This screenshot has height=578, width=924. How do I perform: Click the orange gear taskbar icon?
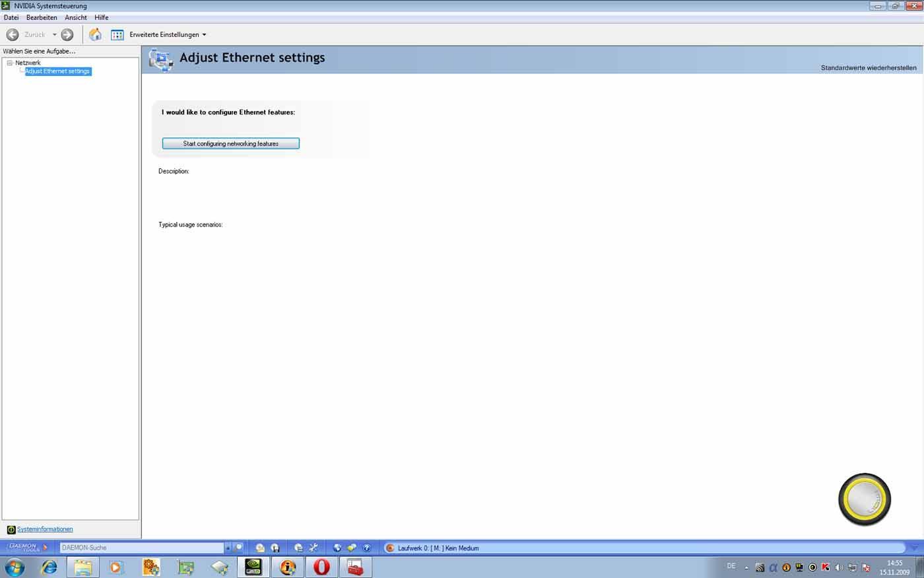click(151, 567)
